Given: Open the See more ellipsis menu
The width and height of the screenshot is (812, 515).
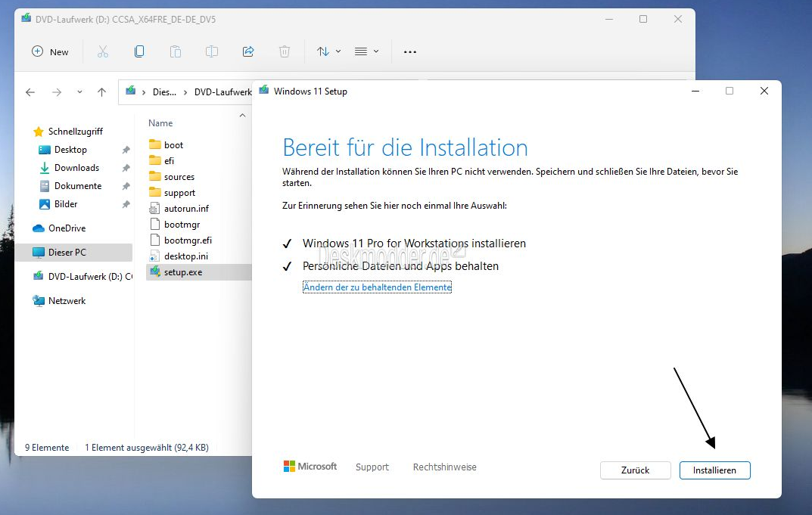Looking at the screenshot, I should pos(410,51).
